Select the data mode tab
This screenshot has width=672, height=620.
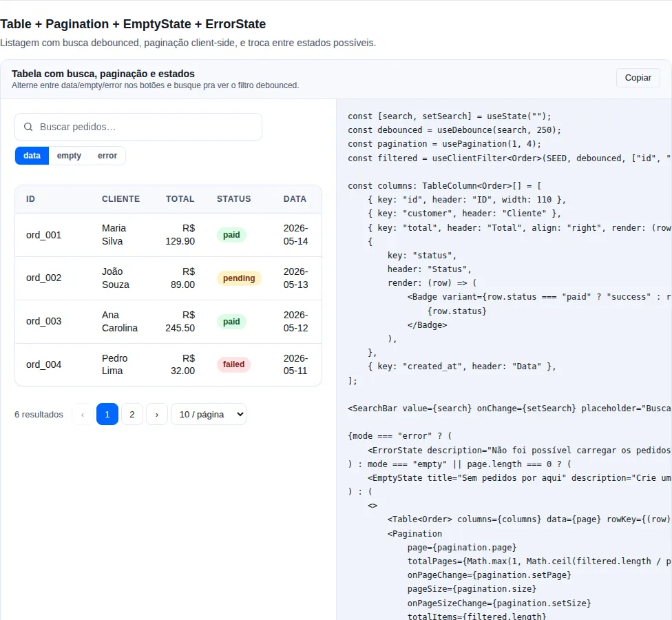point(32,156)
